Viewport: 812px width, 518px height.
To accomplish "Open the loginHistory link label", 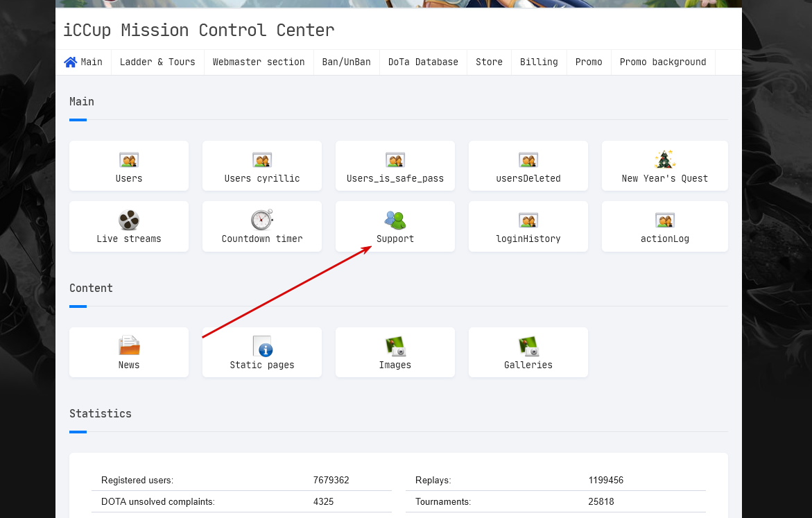I will coord(528,239).
